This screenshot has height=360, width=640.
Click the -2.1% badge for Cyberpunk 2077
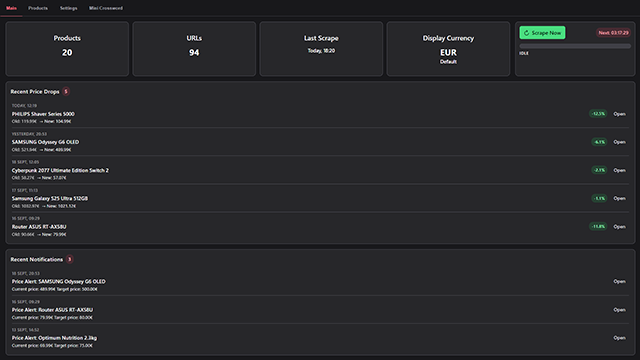coord(599,170)
